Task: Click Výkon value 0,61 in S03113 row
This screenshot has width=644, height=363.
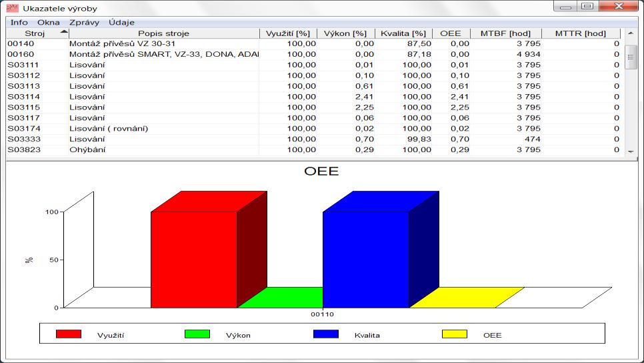Action: pos(364,86)
